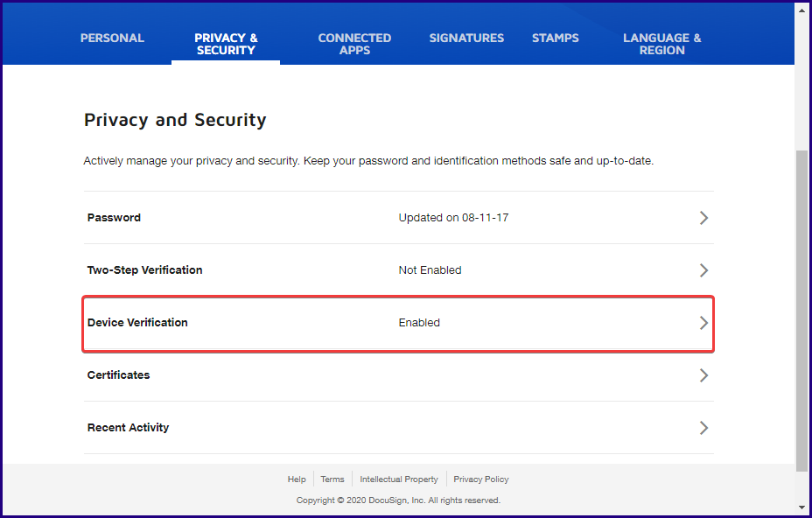Open the Stamps tab
The image size is (812, 518).
[555, 38]
